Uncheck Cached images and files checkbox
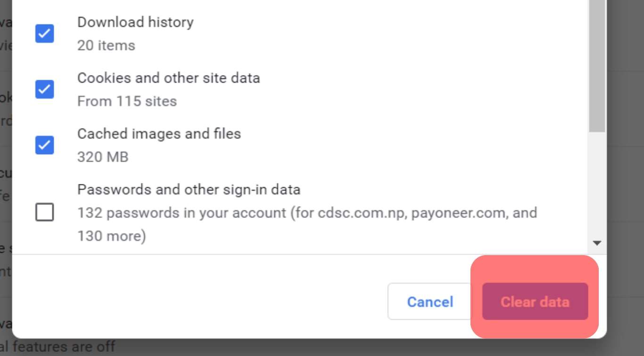644x356 pixels. (x=44, y=145)
